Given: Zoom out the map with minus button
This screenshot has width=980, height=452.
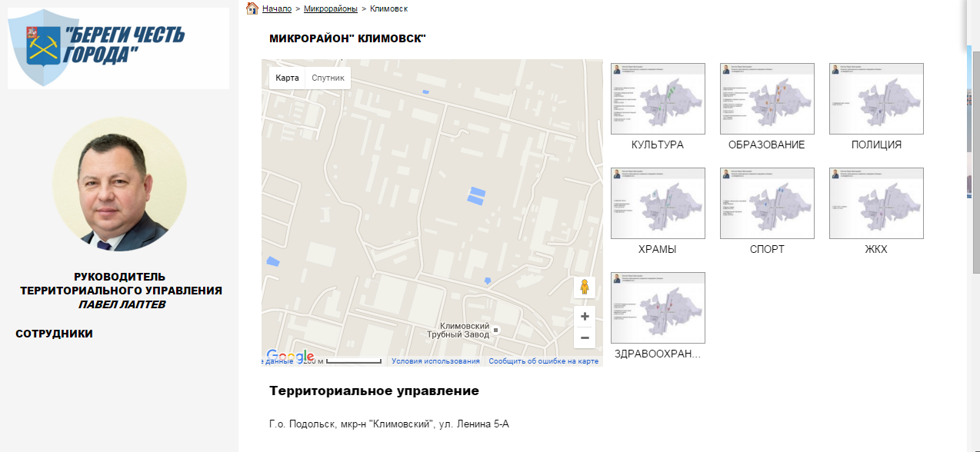Looking at the screenshot, I should (585, 337).
